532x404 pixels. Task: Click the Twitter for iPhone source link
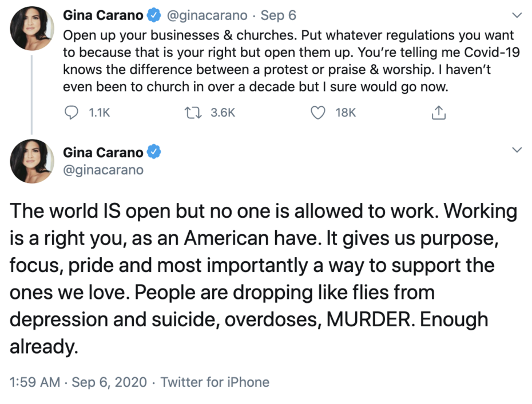[x=215, y=382]
